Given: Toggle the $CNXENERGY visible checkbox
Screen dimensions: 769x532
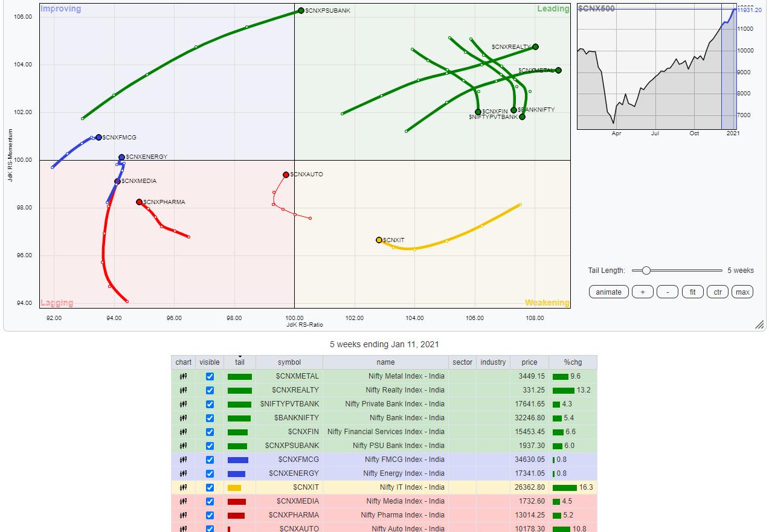Looking at the screenshot, I should (x=210, y=473).
